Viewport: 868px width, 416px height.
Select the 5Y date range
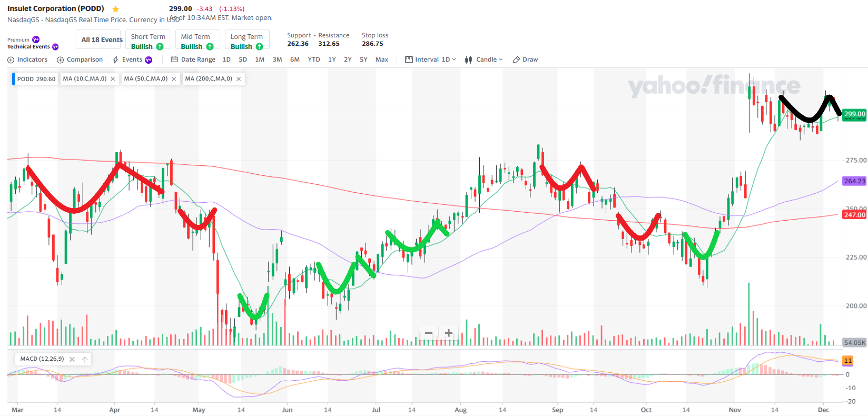point(363,60)
